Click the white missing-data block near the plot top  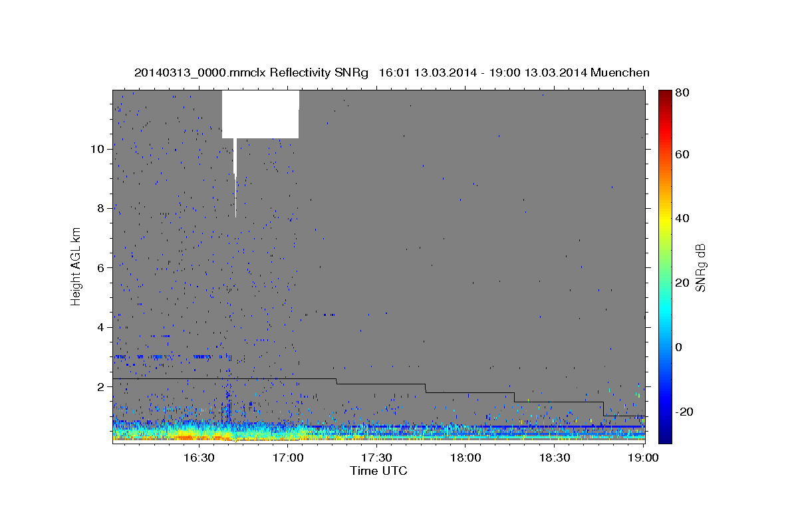tap(260, 114)
